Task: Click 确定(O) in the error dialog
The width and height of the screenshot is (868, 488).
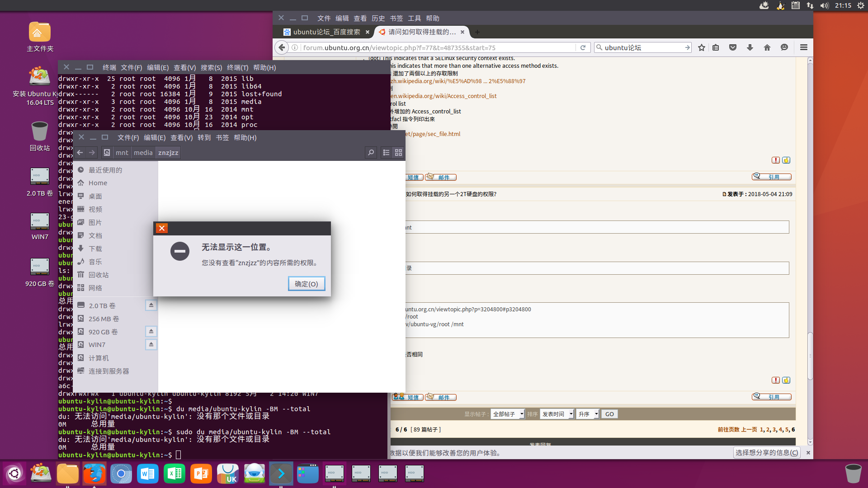Action: (307, 284)
